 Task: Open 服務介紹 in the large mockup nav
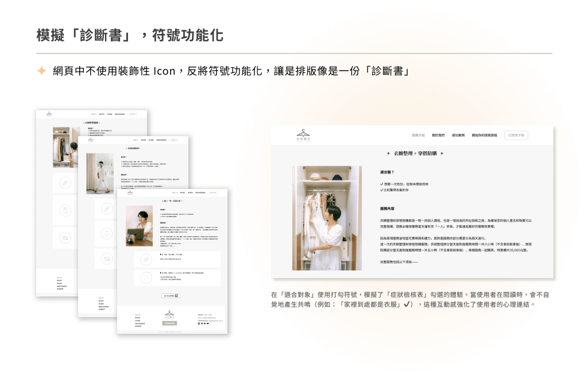(419, 136)
